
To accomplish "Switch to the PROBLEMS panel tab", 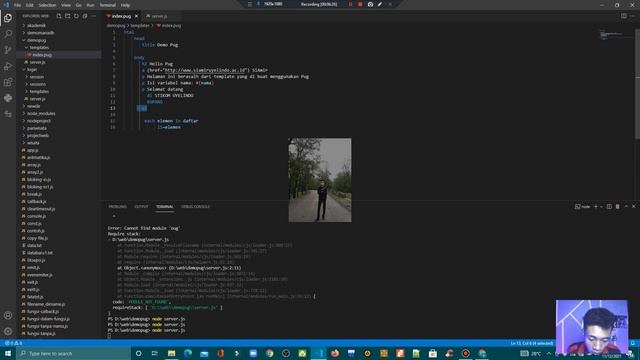I will coord(117,207).
